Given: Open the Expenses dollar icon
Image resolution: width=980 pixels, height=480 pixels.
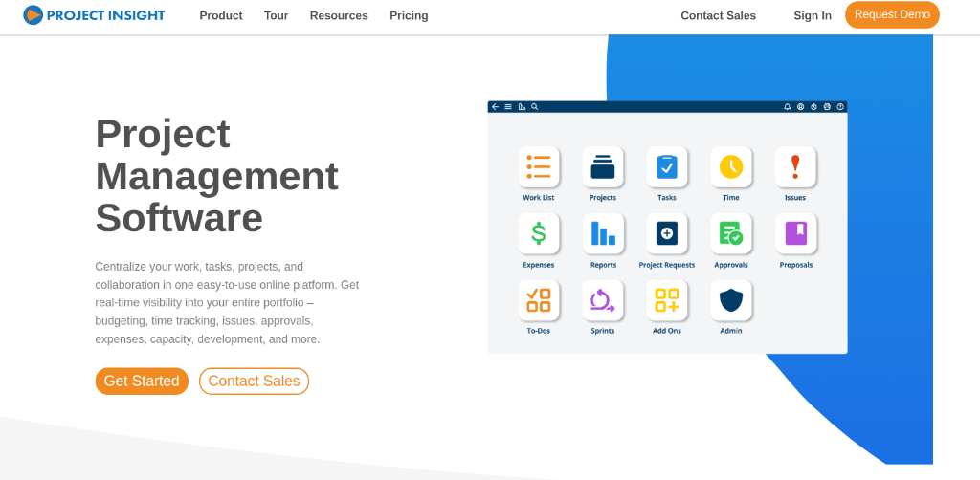Looking at the screenshot, I should [539, 233].
